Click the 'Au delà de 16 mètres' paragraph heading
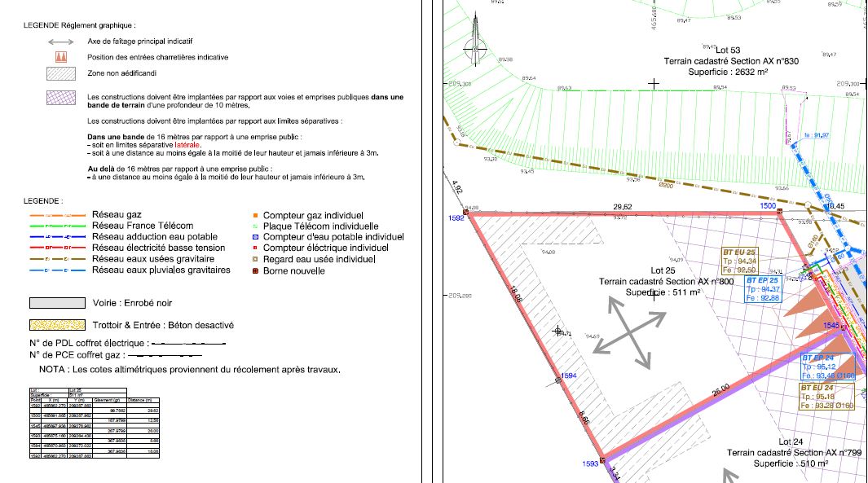Screen dimensions: 868x483 click(179, 169)
